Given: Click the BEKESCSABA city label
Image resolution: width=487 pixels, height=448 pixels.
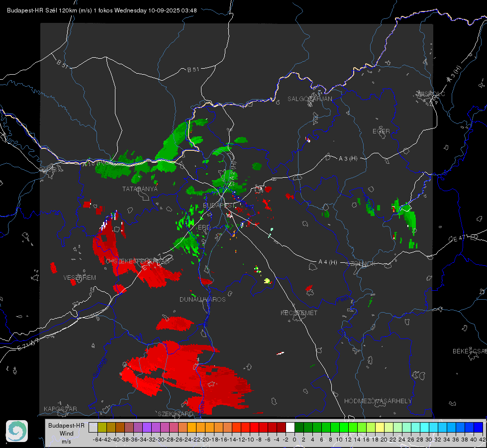Looking at the screenshot, I should pyautogui.click(x=470, y=351).
